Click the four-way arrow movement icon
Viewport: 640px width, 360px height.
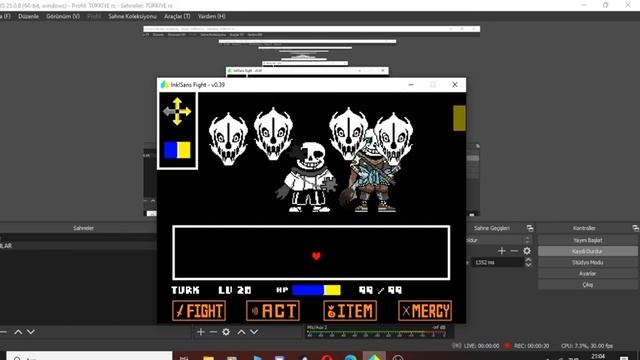pyautogui.click(x=177, y=111)
